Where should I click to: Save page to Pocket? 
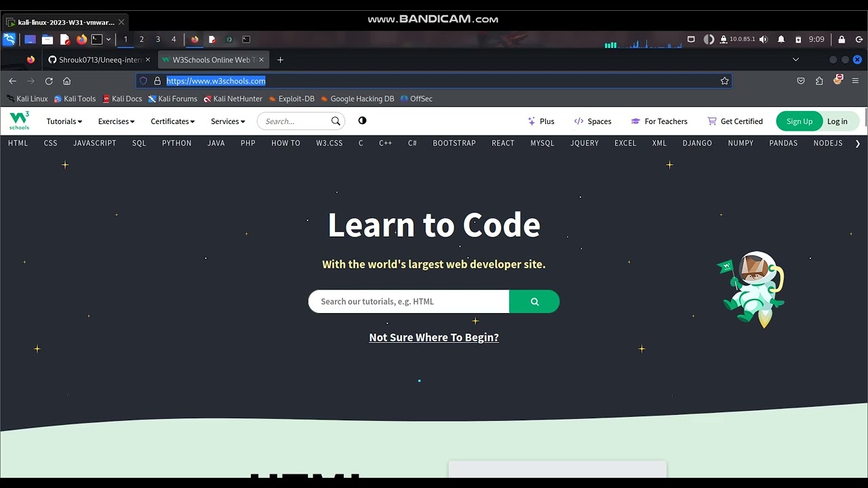tap(801, 81)
